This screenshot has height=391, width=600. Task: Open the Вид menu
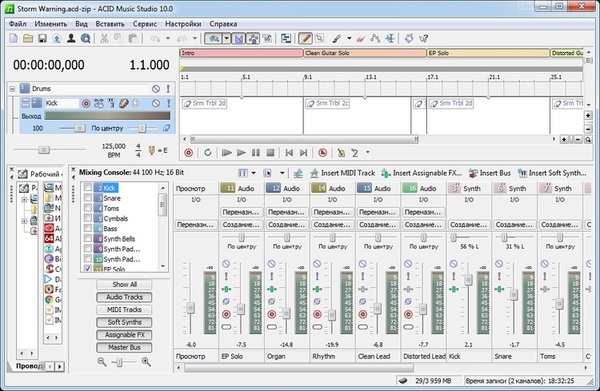click(81, 24)
